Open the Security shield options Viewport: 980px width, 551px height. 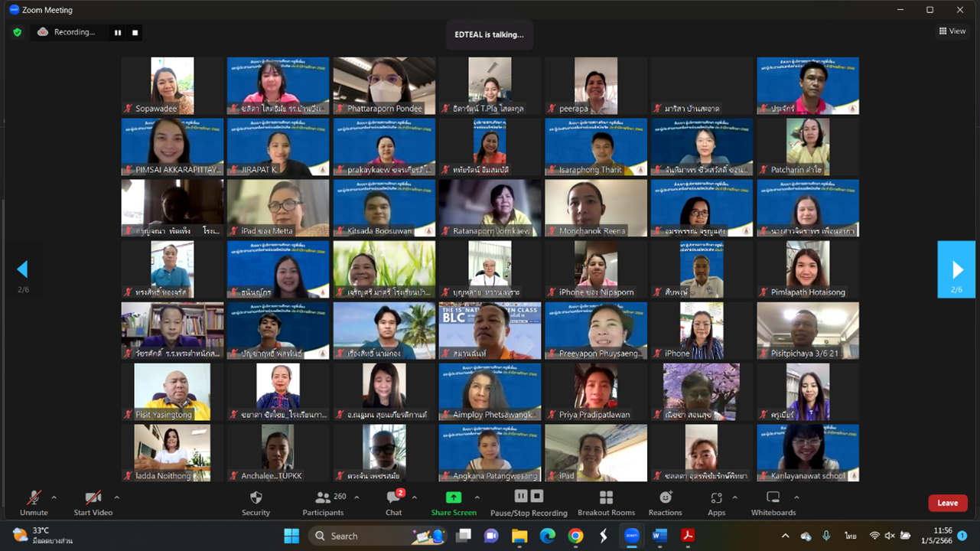point(256,503)
